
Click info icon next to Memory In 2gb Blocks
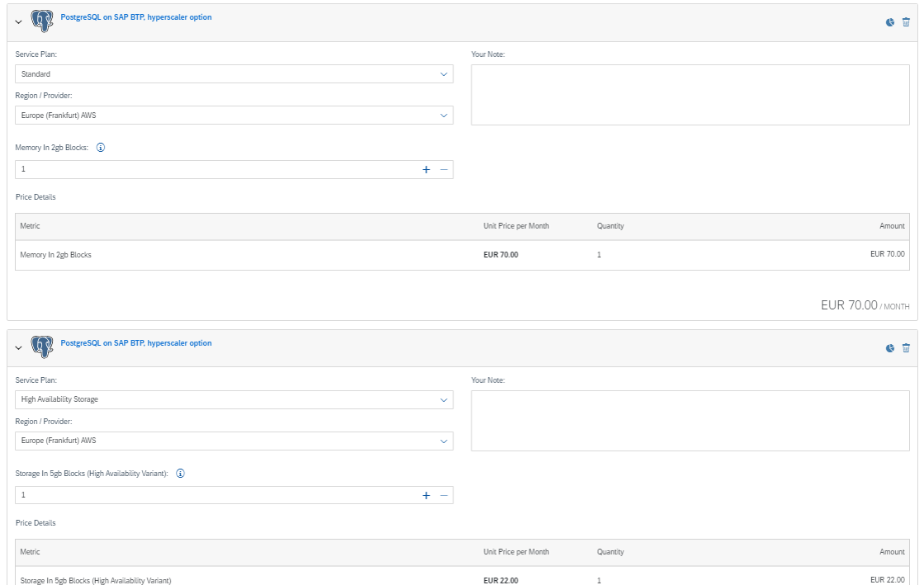[x=101, y=148]
